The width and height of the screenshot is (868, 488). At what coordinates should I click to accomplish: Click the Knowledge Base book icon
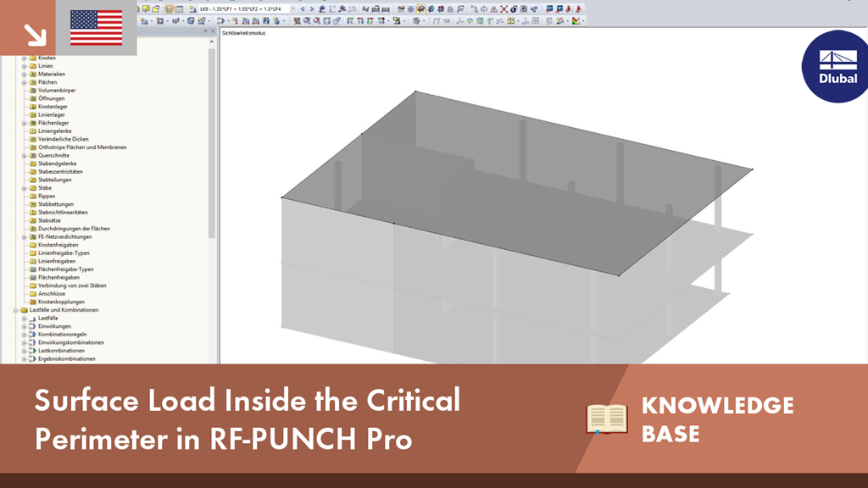[x=607, y=419]
